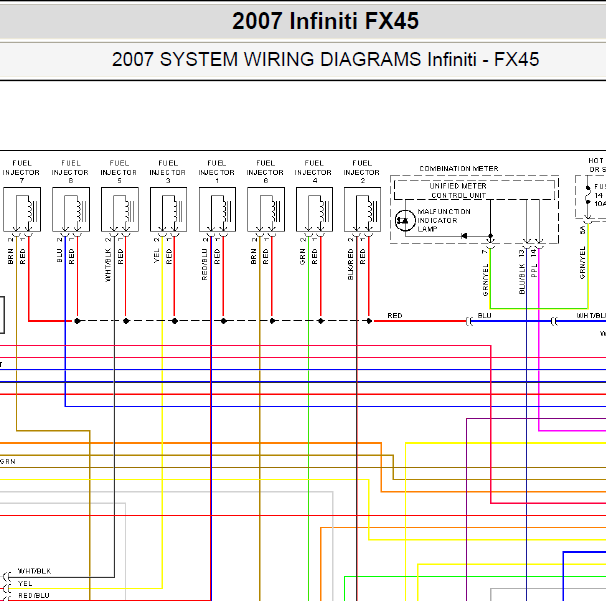Click the 'BLU/BLK' label at meter pin 13

pyautogui.click(x=522, y=279)
